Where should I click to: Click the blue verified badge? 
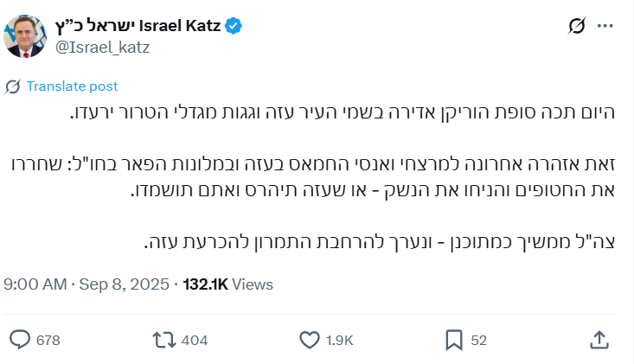(x=234, y=26)
